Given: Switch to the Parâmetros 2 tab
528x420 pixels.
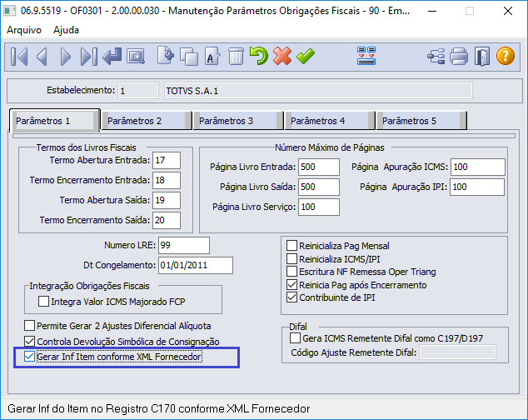Looking at the screenshot, I should click(146, 121).
